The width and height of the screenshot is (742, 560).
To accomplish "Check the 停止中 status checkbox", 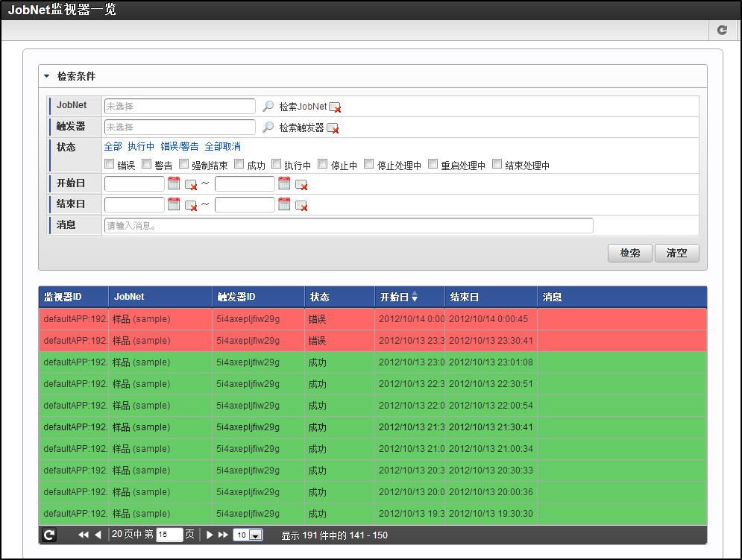I will click(323, 164).
